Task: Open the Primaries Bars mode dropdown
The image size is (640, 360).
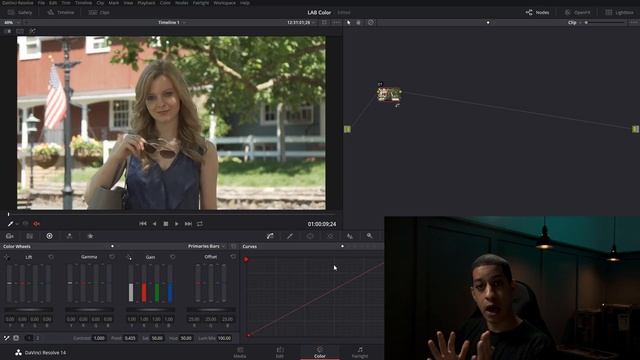Action: pyautogui.click(x=206, y=246)
